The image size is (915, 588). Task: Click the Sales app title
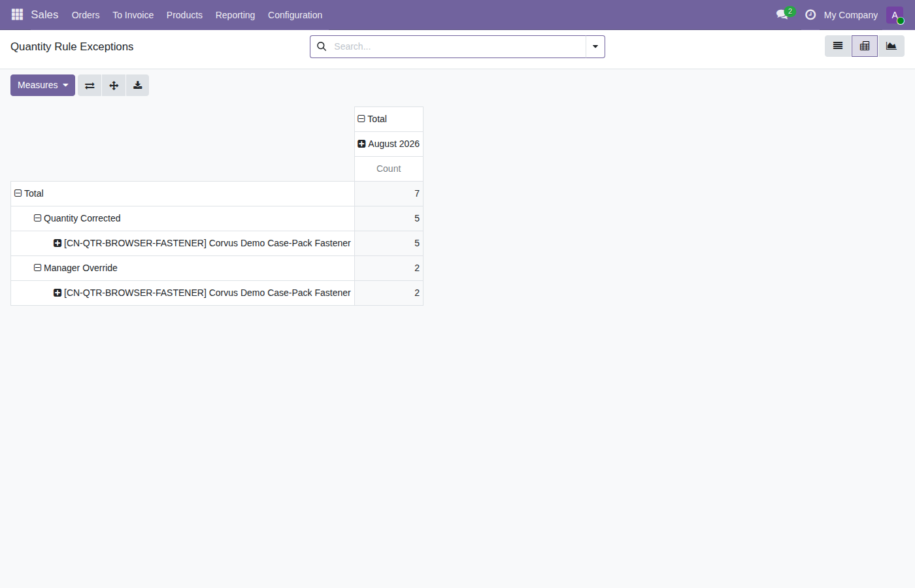[44, 14]
